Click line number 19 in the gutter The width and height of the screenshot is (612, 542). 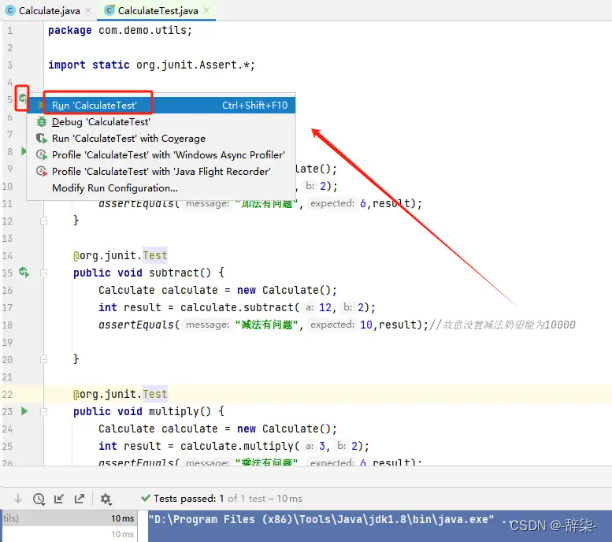coord(7,342)
